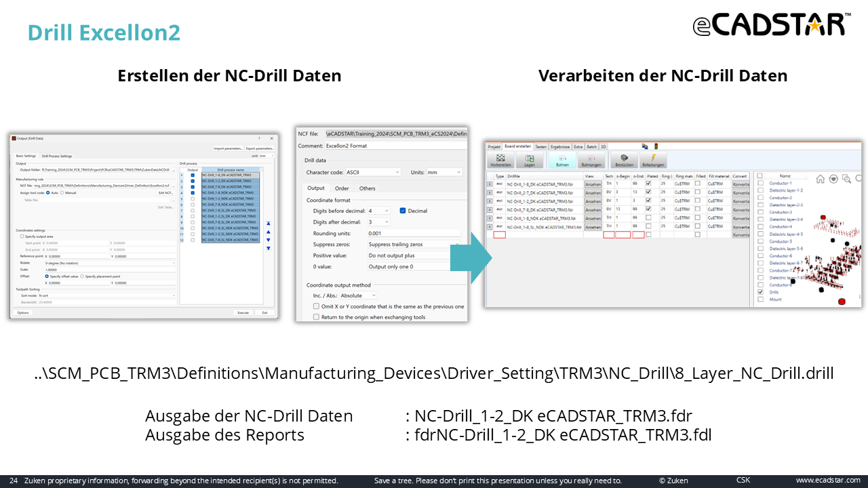Click the help question mark in Output dialog
Viewport: 868px width, 488px height.
259,138
